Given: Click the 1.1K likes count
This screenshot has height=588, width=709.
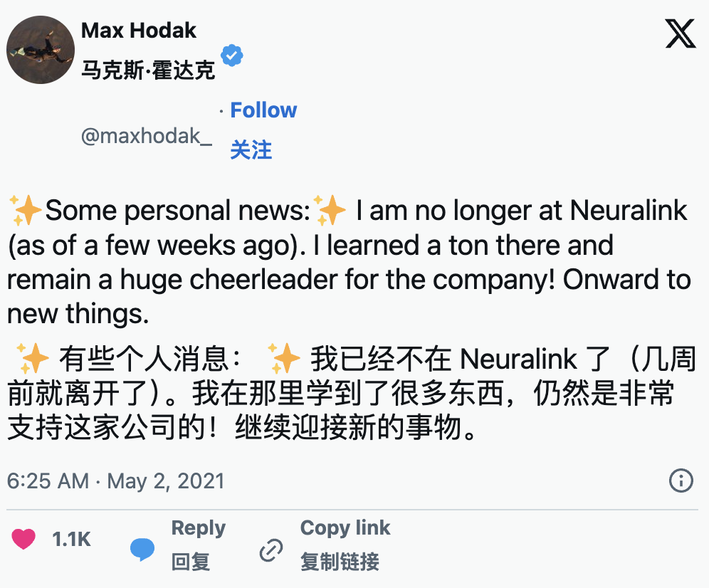Looking at the screenshot, I should pyautogui.click(x=72, y=540).
